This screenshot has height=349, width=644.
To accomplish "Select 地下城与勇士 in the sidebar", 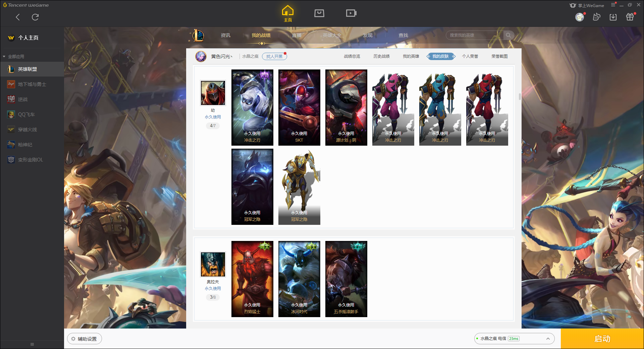I will click(x=32, y=84).
